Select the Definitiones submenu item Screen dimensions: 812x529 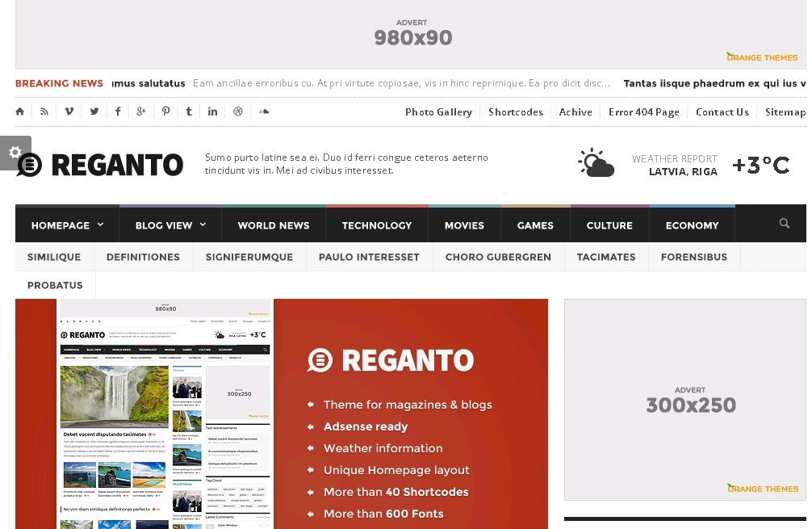143,257
